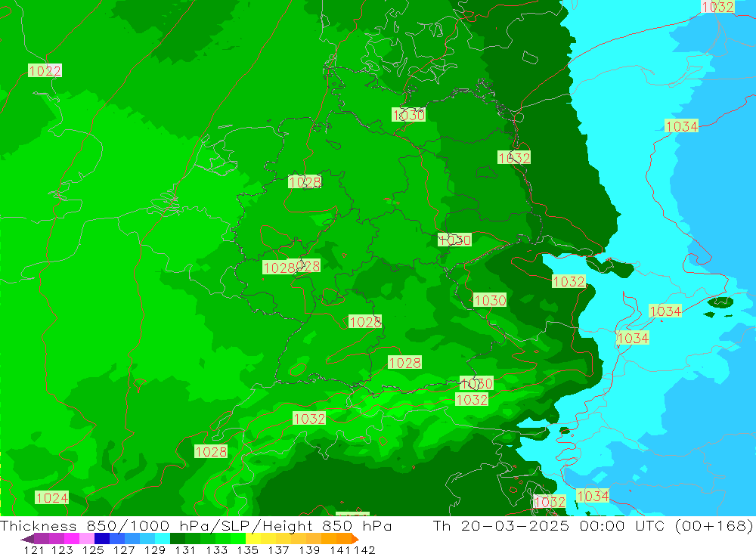
Task: Click the '00:00 UTC' time text
Action: click(x=624, y=525)
